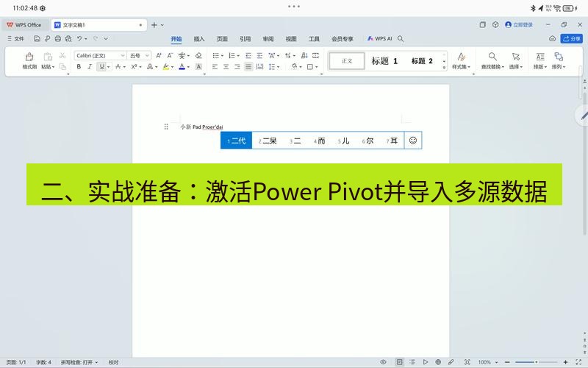Click the blue 分享 Share button
Viewport: 588px width, 368px height.
572,38
